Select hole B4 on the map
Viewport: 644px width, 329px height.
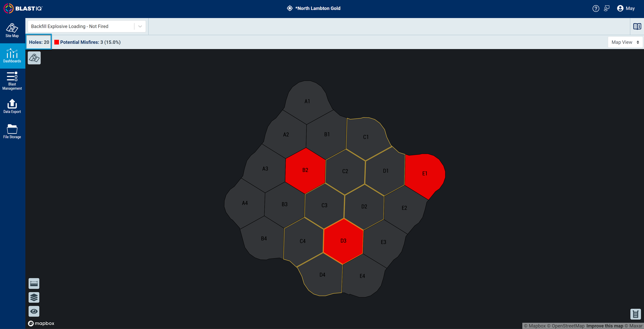click(264, 239)
